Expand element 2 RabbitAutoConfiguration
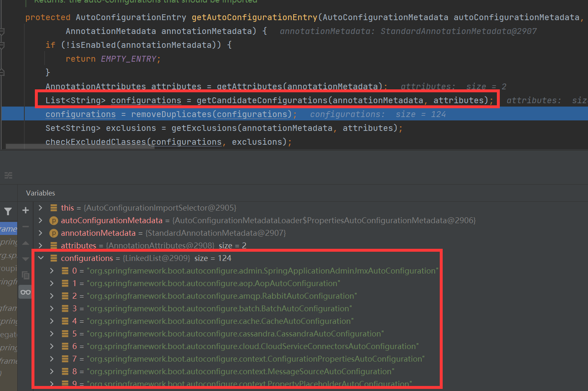Image resolution: width=588 pixels, height=391 pixels. [52, 296]
